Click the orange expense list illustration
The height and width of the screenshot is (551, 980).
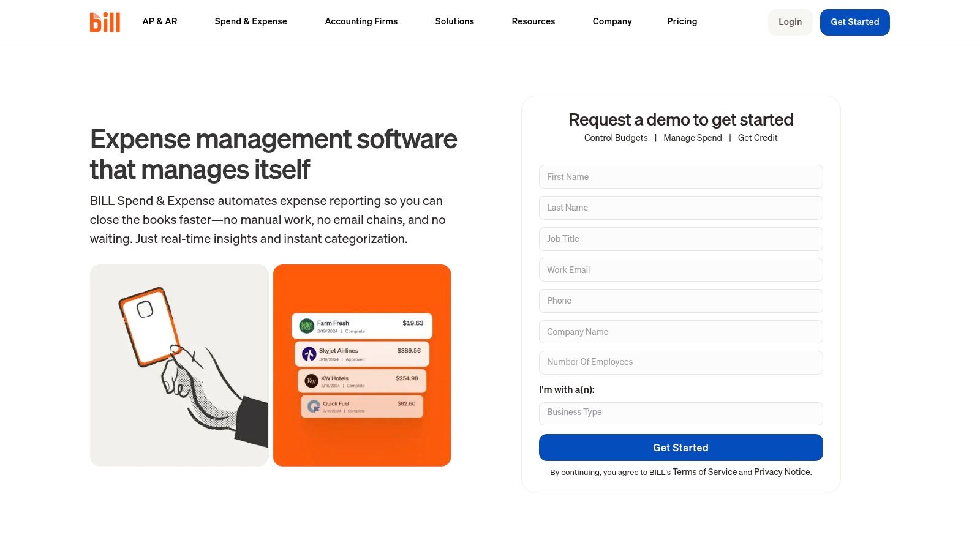pos(362,365)
